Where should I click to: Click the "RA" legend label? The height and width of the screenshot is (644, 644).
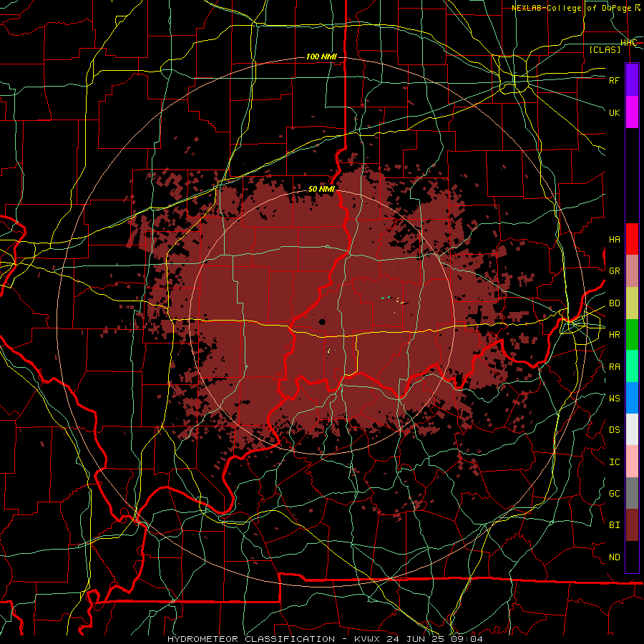(614, 367)
